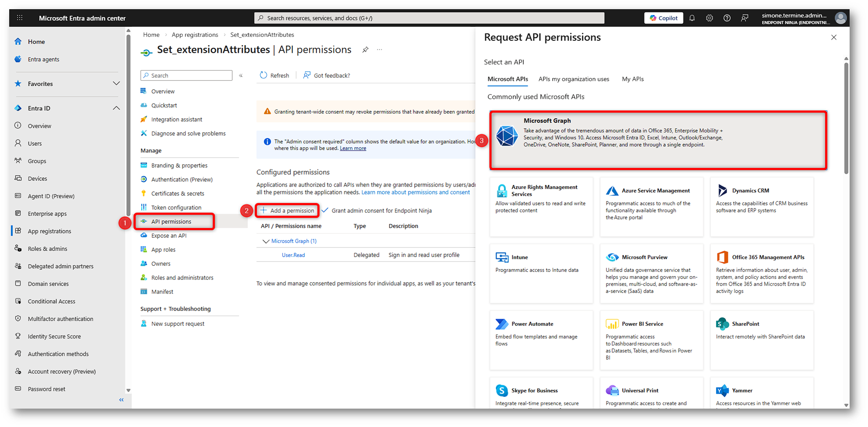Collapse the resource menu chevron

(x=241, y=75)
